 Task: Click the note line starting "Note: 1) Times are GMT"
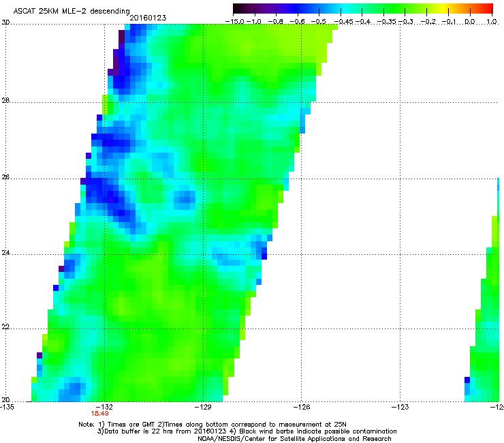tap(212, 425)
